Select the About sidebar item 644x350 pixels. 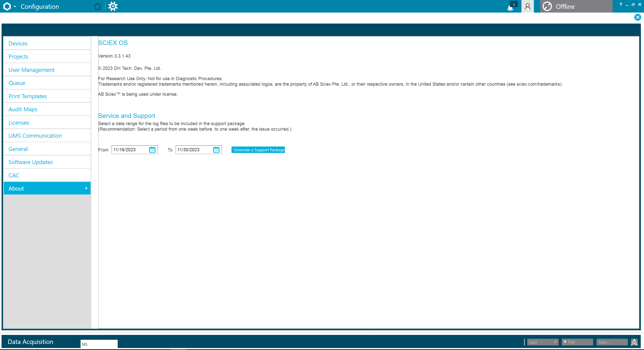(x=47, y=188)
